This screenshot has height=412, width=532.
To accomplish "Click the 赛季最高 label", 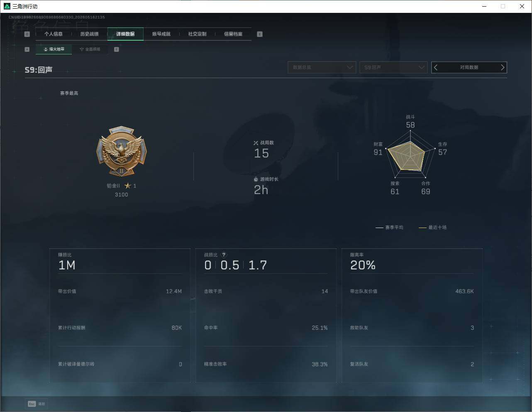I will tap(69, 93).
